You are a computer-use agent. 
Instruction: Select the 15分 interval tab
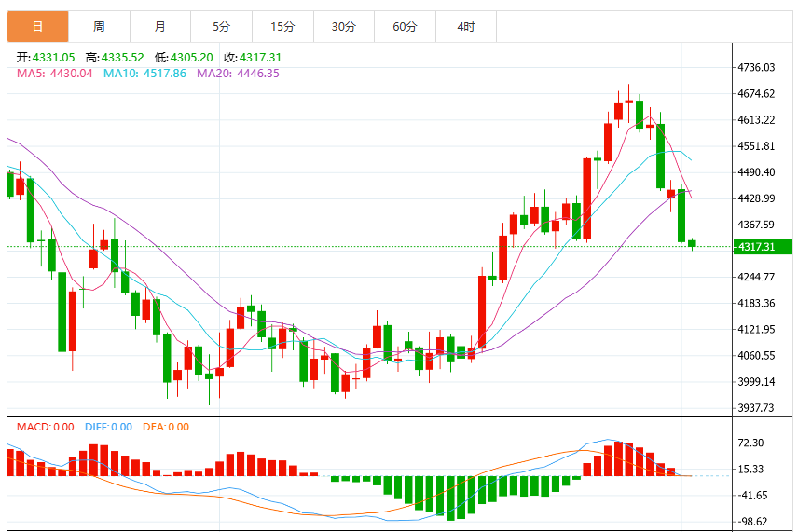pos(283,26)
